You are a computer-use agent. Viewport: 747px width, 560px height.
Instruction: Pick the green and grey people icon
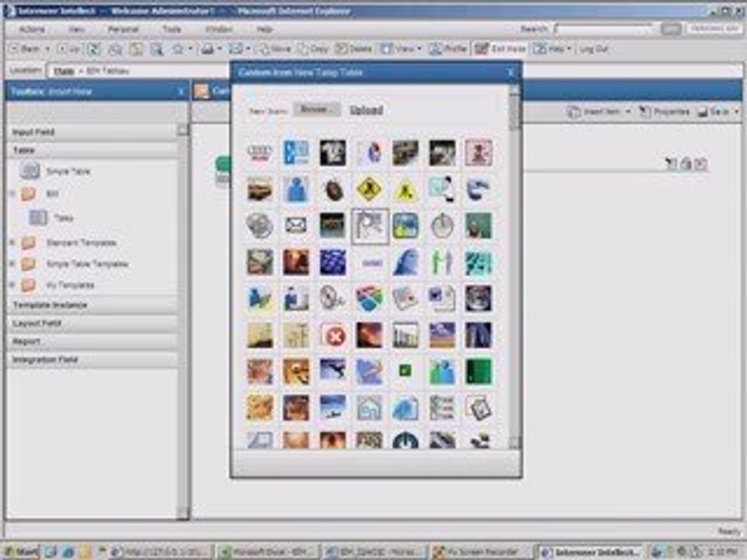442,262
